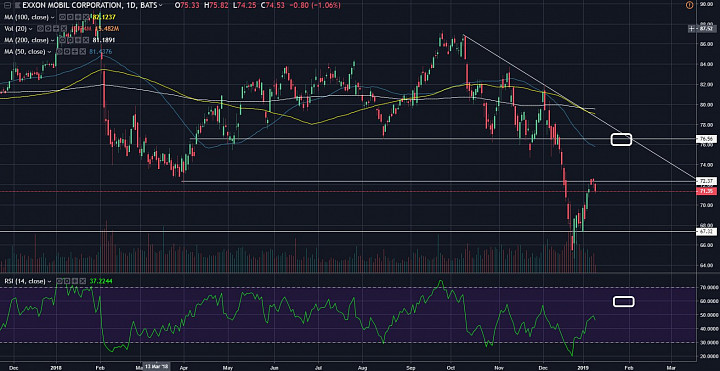The width and height of the screenshot is (720, 371).
Task: Expand the MA (100, close) indicator menu
Action: [53, 17]
